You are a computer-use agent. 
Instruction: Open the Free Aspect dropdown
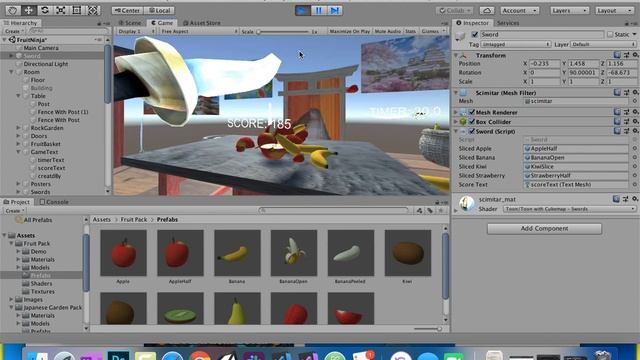point(199,31)
